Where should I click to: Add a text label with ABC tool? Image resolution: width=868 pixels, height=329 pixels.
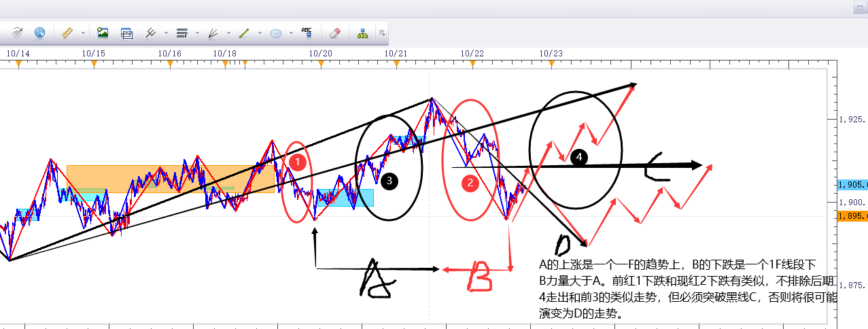click(307, 32)
